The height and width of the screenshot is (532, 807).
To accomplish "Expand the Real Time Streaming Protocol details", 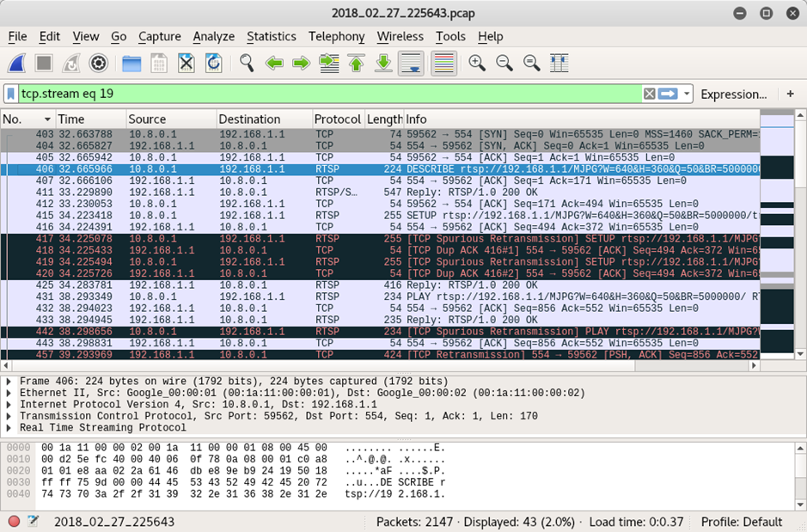I will pyautogui.click(x=9, y=428).
